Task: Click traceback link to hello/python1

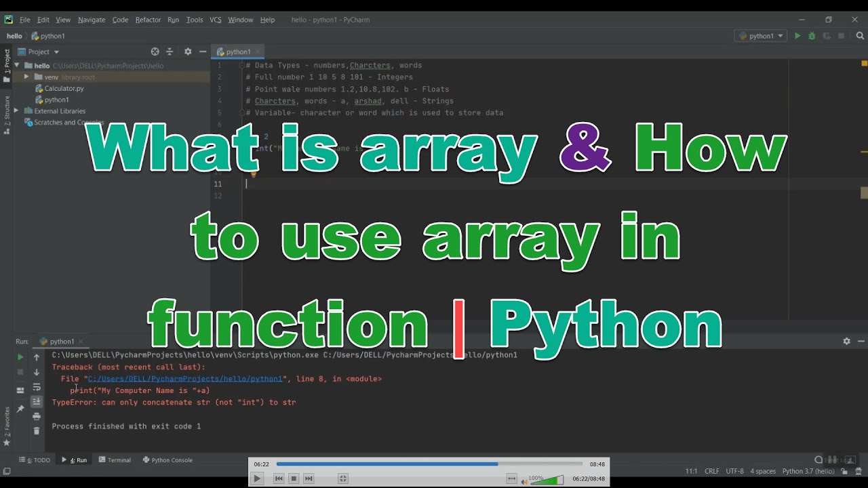Action: (x=185, y=379)
